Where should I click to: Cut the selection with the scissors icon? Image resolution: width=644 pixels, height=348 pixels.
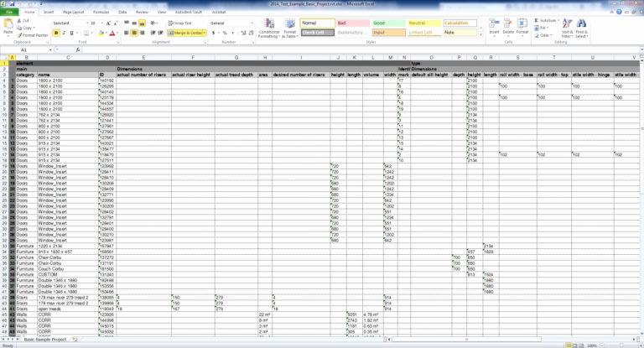pos(23,20)
